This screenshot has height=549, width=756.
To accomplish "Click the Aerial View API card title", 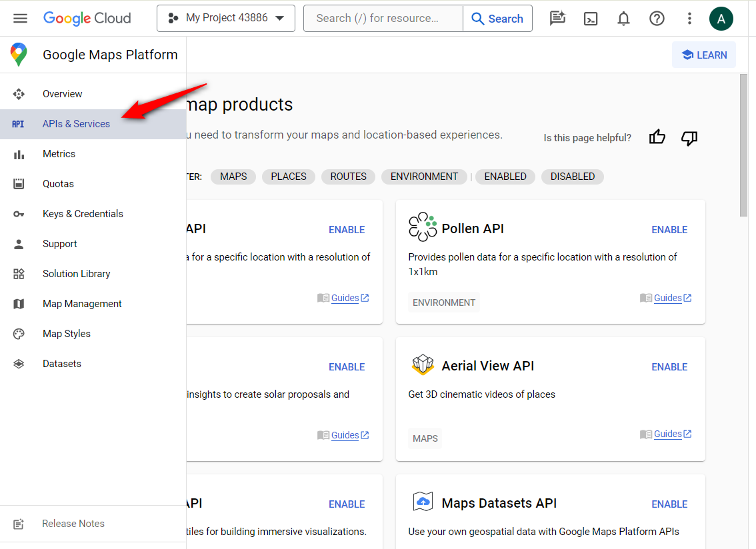I will [488, 366].
